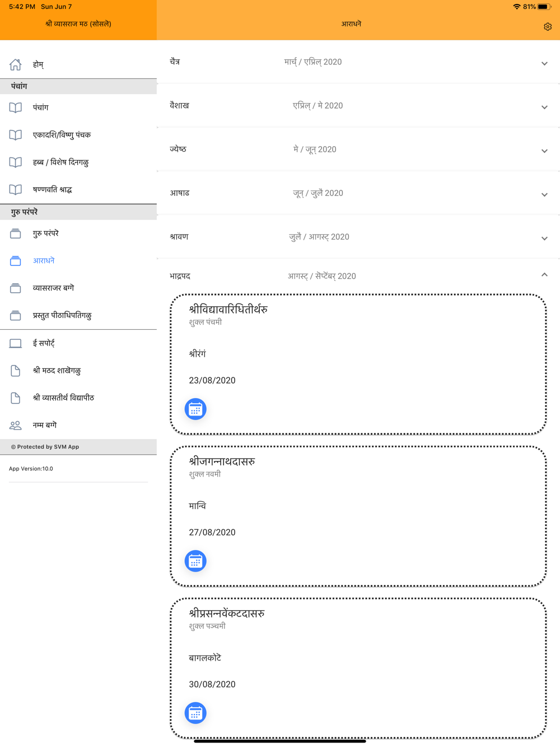Expand the वैशाख month chevron
The height and width of the screenshot is (747, 560).
(544, 107)
